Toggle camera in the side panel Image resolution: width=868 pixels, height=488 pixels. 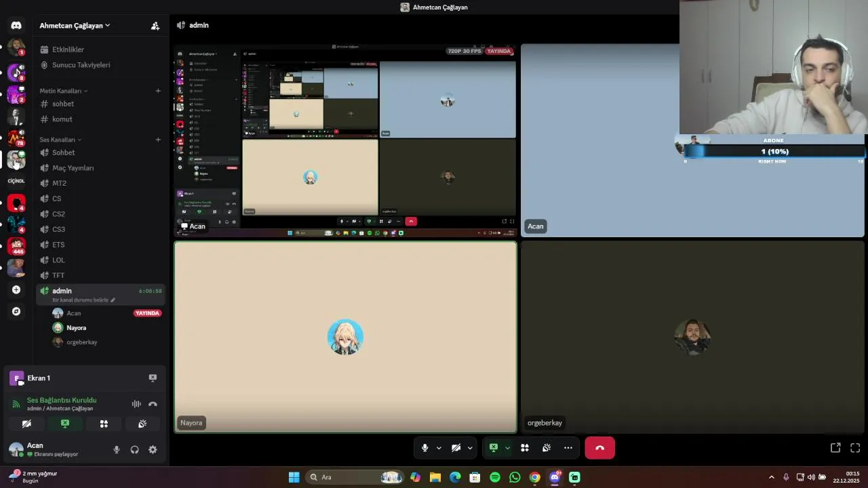(26, 424)
